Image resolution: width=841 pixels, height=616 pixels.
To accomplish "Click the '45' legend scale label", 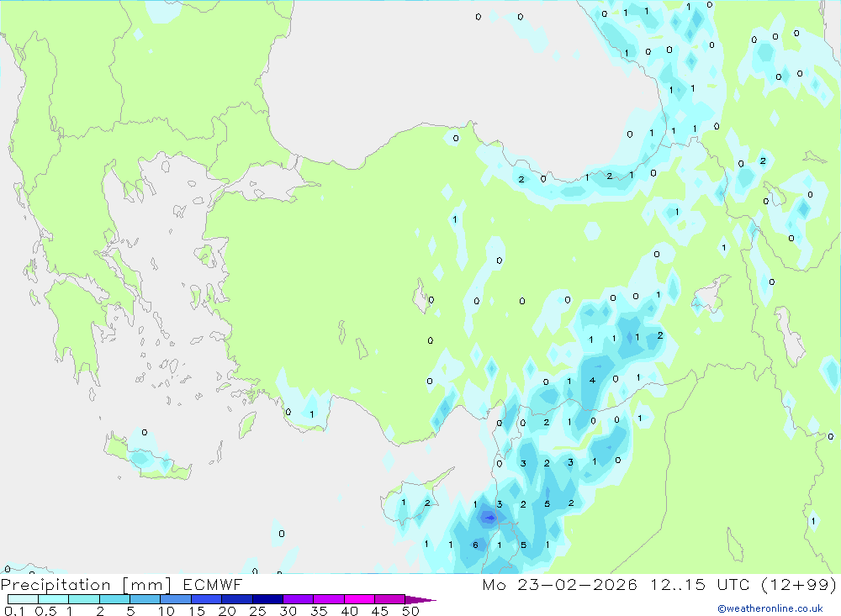I will [380, 611].
